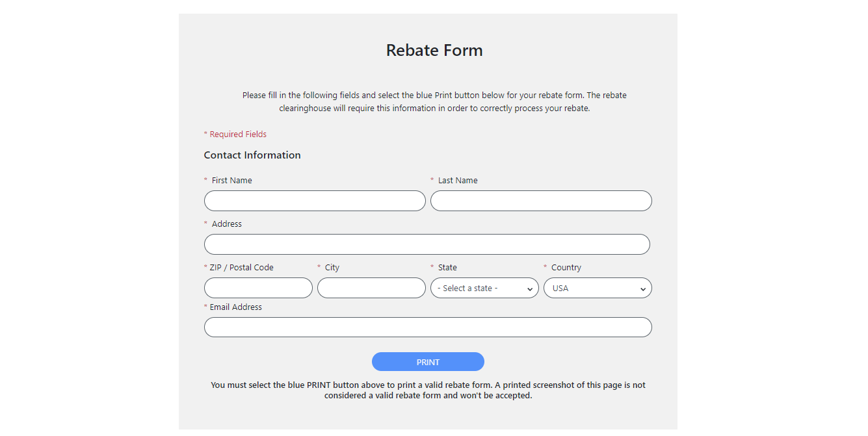Click the City input field
Screen dimensions: 868x436
[371, 288]
